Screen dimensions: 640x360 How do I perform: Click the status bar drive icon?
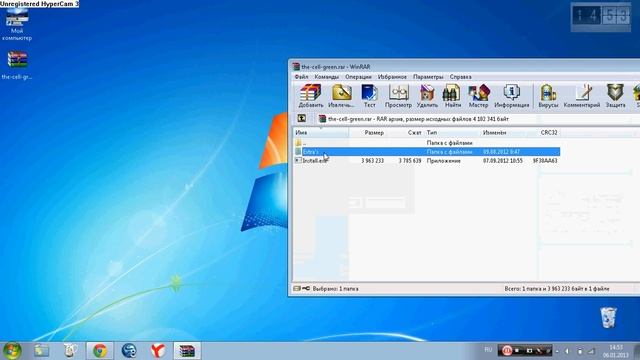[x=297, y=289]
